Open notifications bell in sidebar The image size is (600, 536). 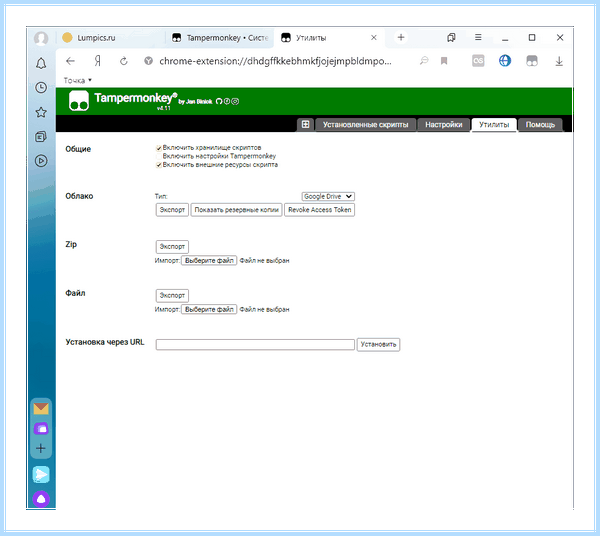click(x=41, y=63)
